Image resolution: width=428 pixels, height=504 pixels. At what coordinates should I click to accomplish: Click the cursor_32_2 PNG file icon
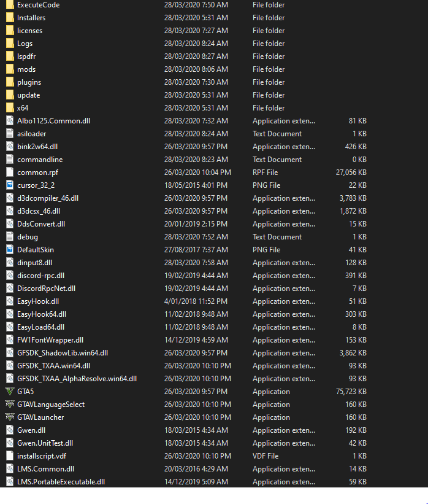pos(10,185)
